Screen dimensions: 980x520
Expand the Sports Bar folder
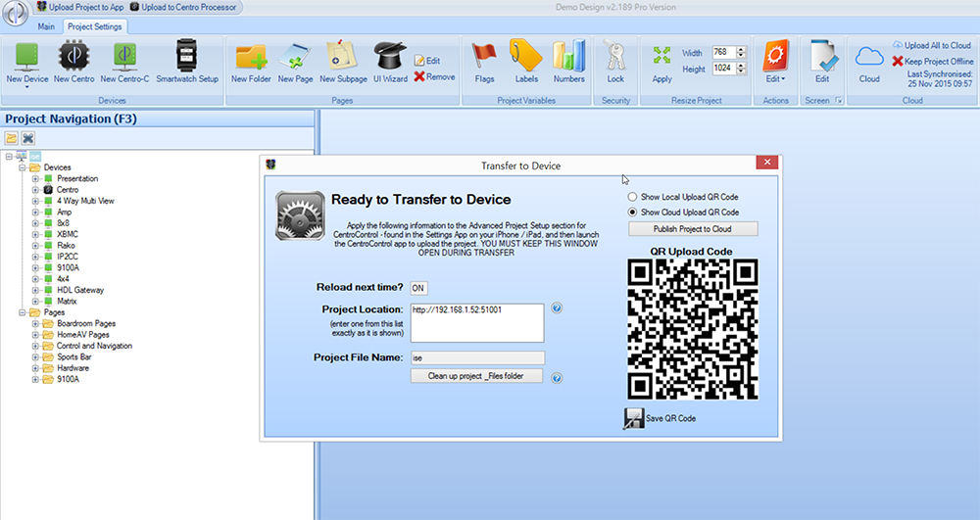point(35,357)
